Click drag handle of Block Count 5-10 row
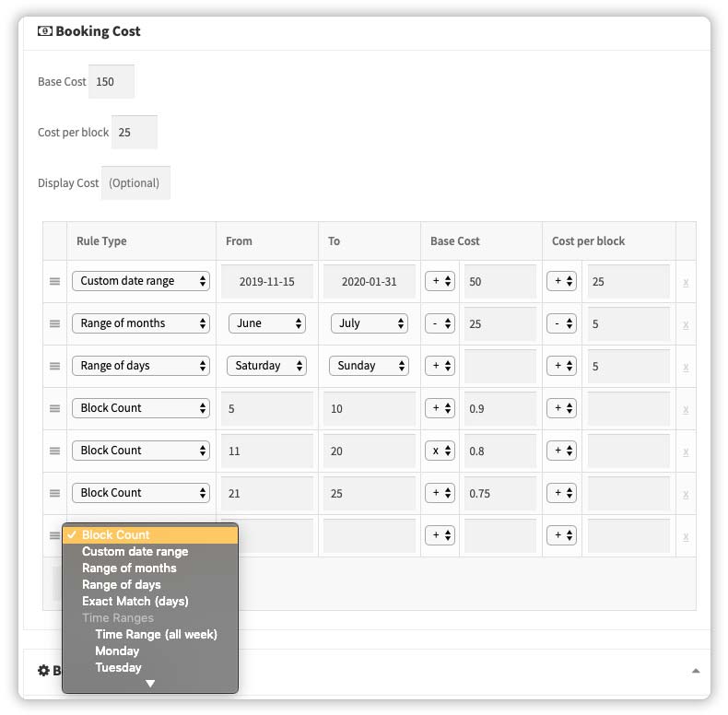The image size is (728, 715). click(x=54, y=408)
